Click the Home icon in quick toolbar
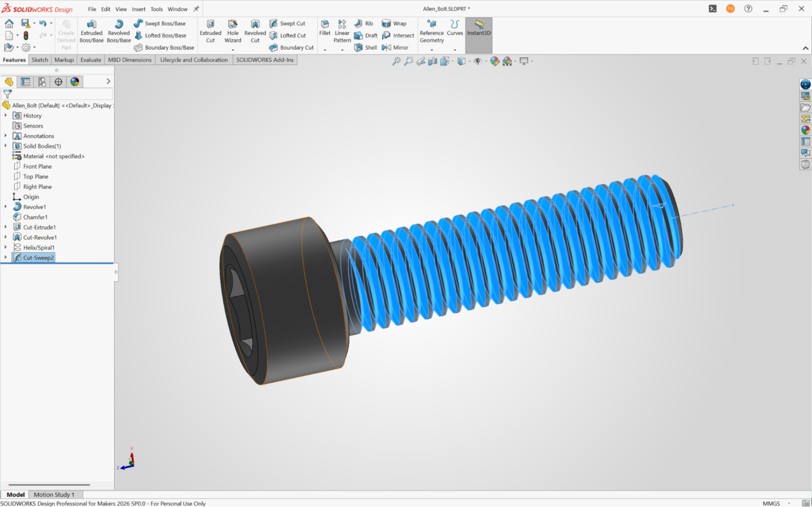The image size is (812, 507). click(9, 23)
